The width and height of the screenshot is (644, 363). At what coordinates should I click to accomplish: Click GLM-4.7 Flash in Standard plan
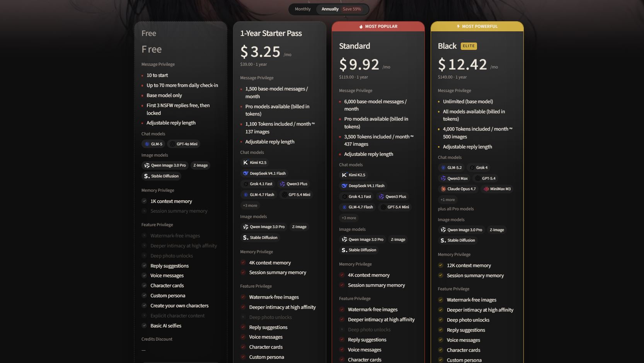point(358,207)
